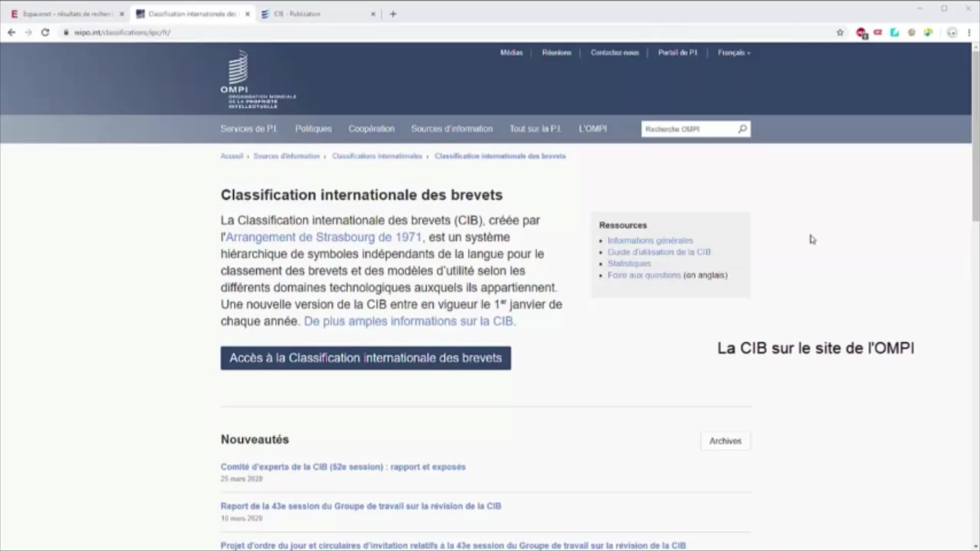Open Informations générales resource link
Screen dimensions: 980x551
(650, 240)
